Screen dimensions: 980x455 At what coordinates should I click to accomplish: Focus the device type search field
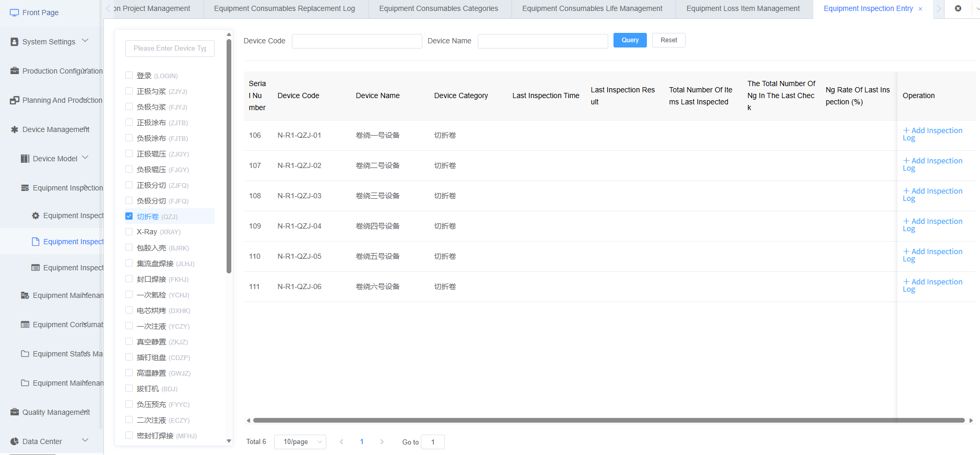coord(170,49)
